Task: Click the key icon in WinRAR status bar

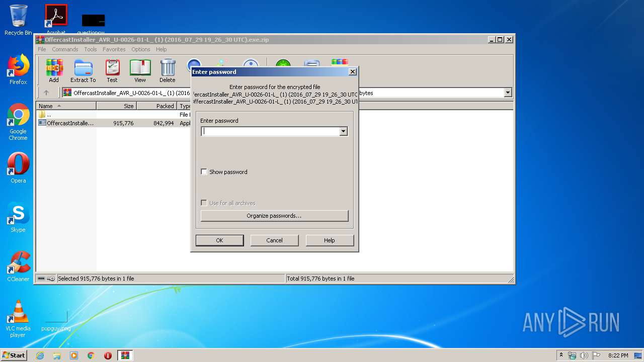Action: 51,279
